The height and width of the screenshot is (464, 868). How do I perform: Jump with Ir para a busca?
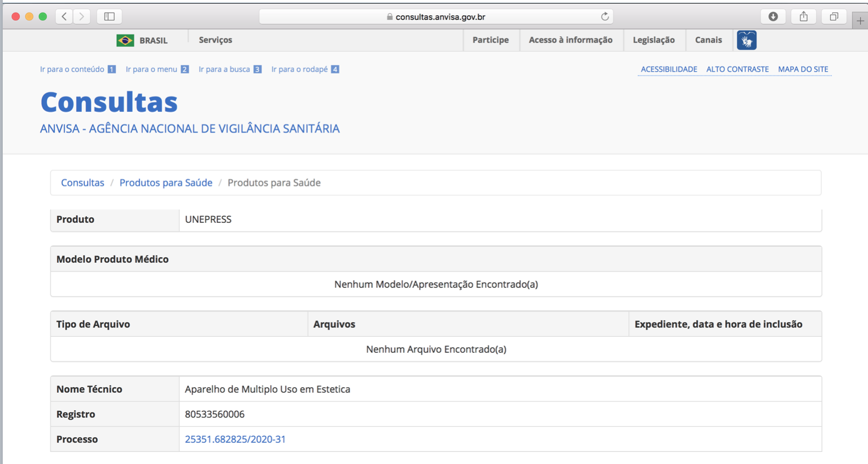coord(230,69)
